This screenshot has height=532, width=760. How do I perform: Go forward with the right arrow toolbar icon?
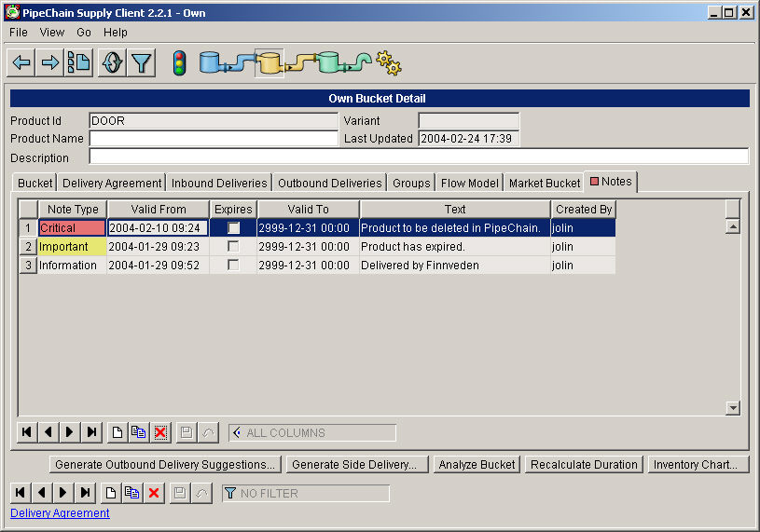pos(49,62)
